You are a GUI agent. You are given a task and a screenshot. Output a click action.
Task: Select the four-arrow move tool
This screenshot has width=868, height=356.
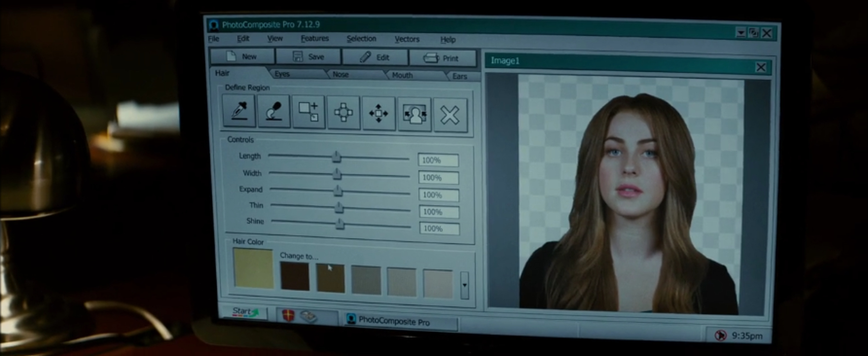click(378, 114)
